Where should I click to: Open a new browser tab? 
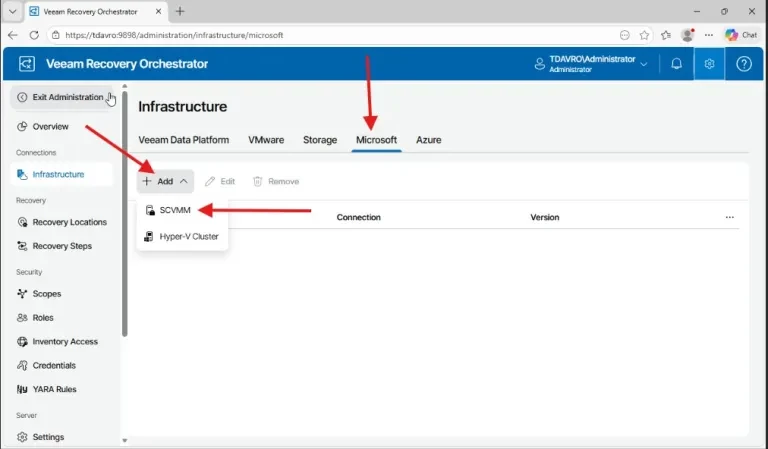[180, 11]
